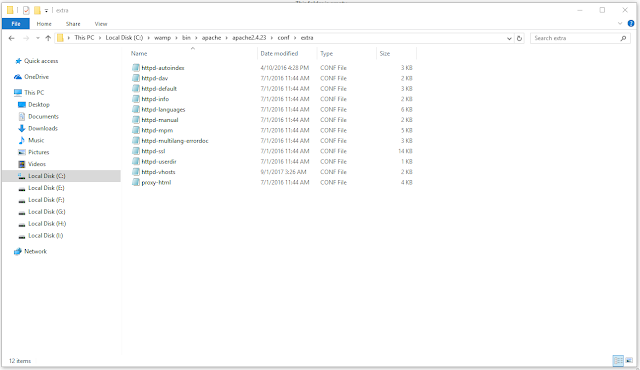The height and width of the screenshot is (370, 640).
Task: Switch to Details view icon in status bar
Action: tap(618, 361)
